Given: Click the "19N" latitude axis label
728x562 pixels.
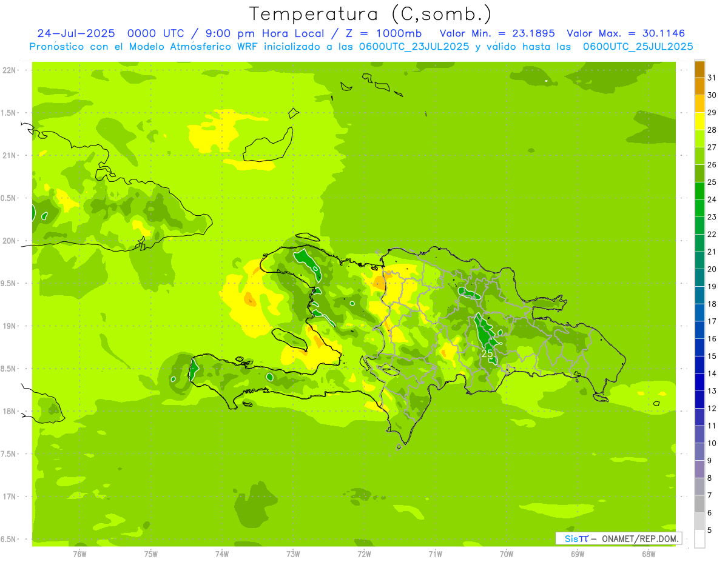Looking at the screenshot, I should click(9, 326).
